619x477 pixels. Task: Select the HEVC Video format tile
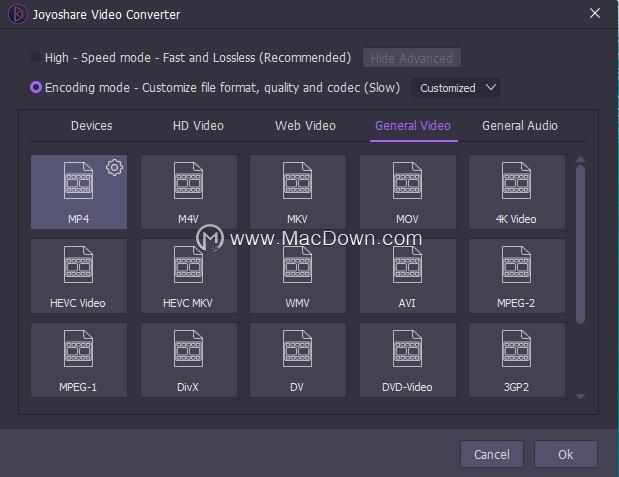pos(79,276)
